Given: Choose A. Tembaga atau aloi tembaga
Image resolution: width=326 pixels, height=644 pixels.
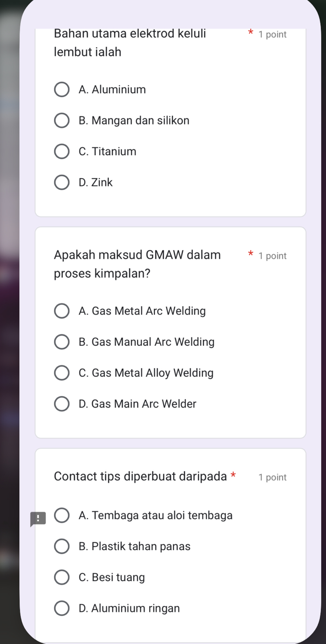Looking at the screenshot, I should [62, 516].
